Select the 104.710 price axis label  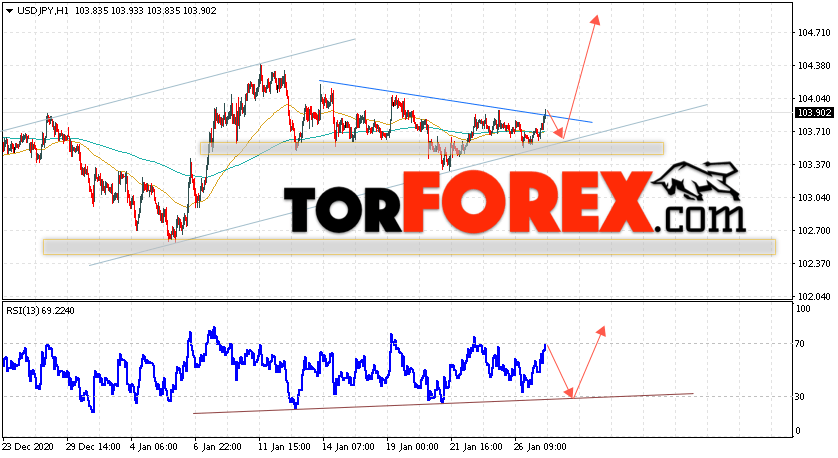[814, 33]
